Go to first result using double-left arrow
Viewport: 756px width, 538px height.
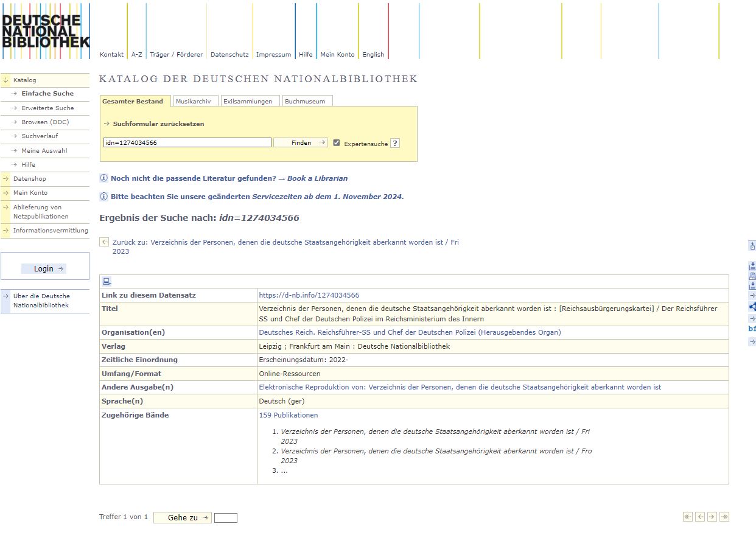point(688,517)
